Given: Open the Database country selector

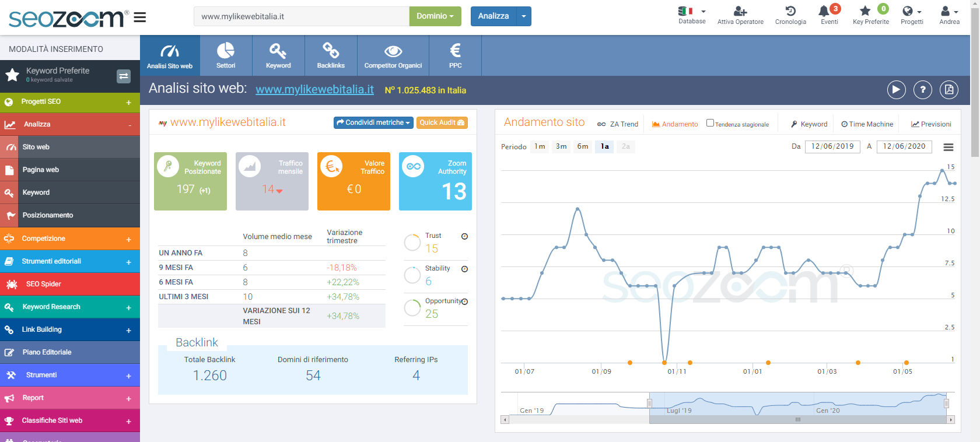Looking at the screenshot, I should tap(692, 16).
